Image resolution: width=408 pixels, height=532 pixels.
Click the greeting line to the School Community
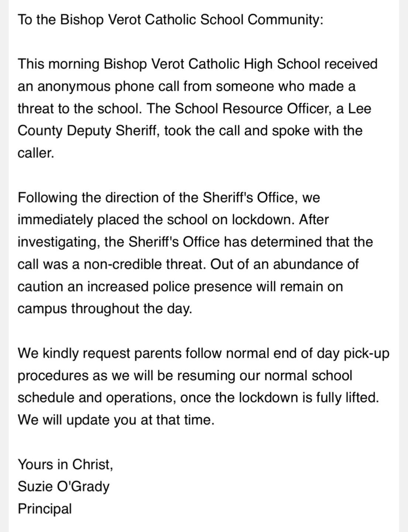pos(170,20)
